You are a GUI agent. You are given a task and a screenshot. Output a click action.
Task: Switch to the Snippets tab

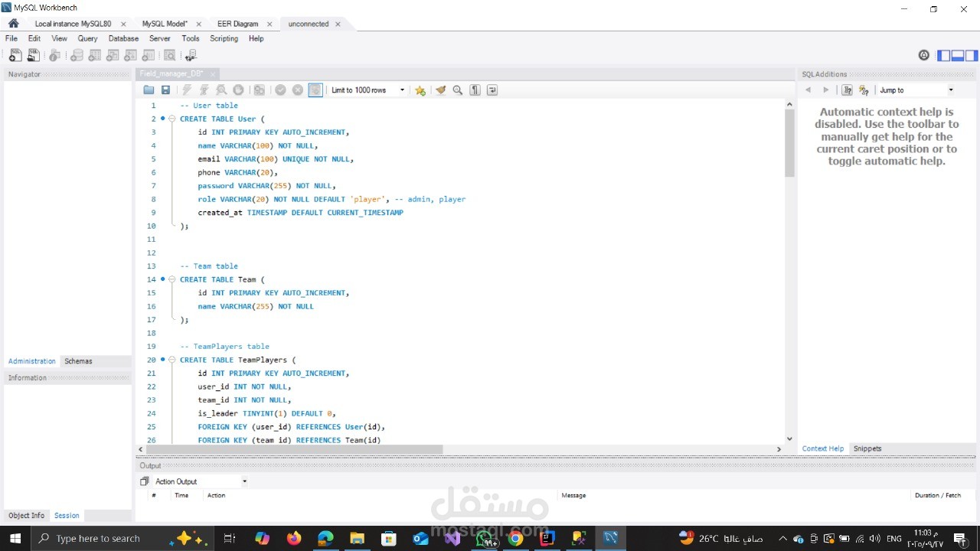(867, 448)
